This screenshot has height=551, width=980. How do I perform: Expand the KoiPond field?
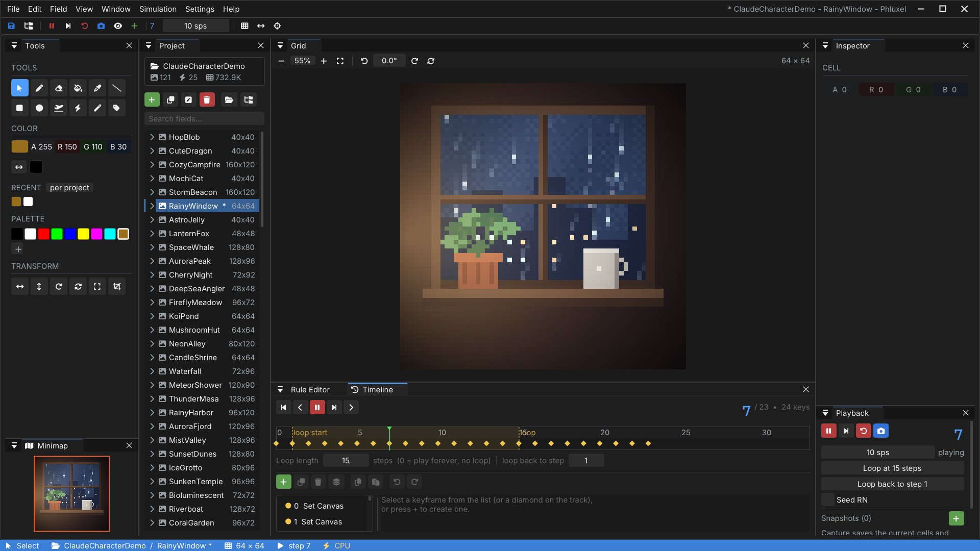pyautogui.click(x=152, y=316)
